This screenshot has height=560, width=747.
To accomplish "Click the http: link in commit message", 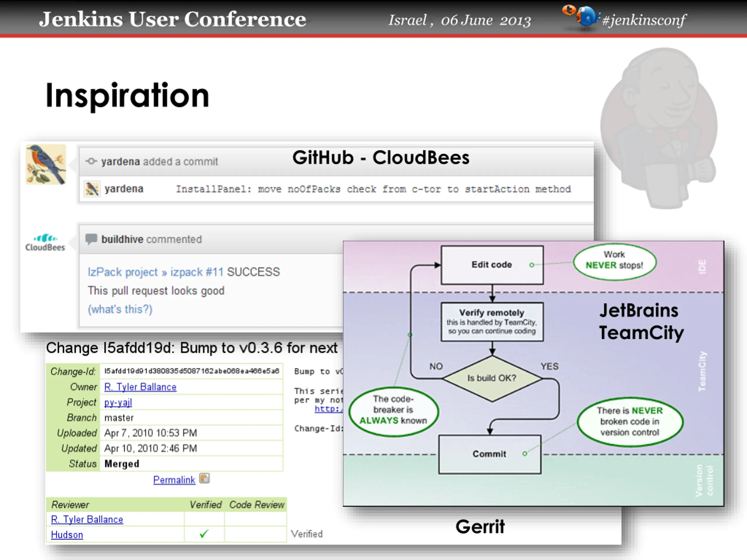I will (329, 409).
